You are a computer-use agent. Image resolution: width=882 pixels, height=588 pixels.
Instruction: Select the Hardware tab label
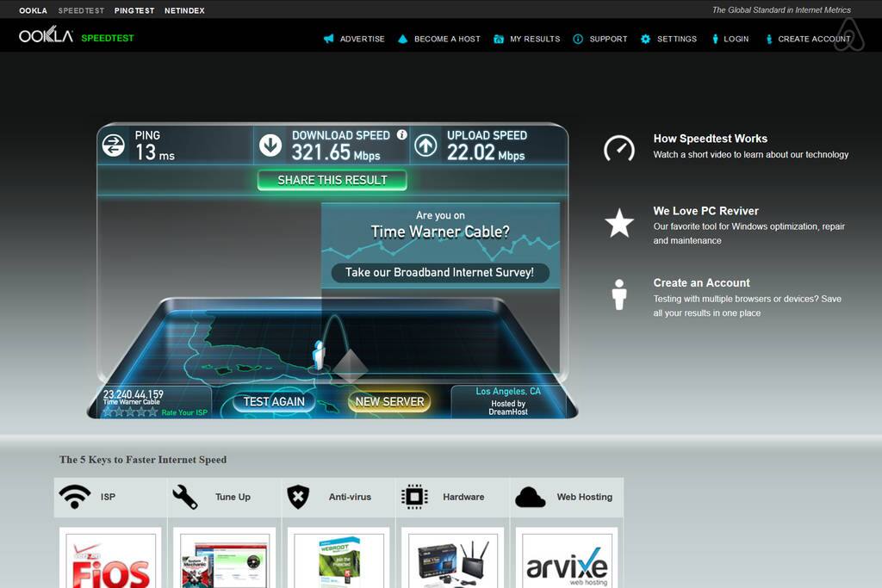(x=463, y=497)
